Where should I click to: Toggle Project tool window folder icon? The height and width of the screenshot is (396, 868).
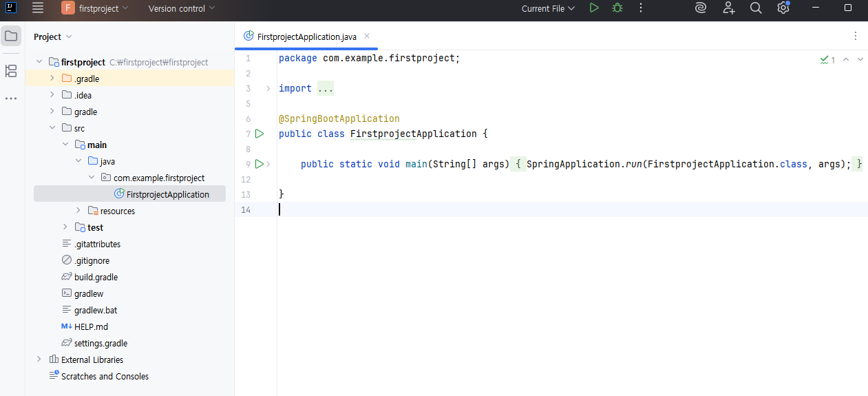tap(11, 36)
